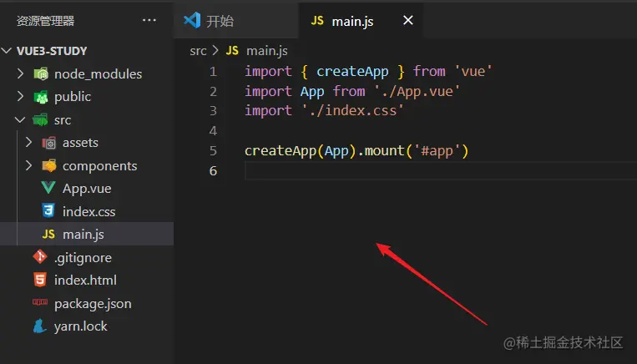The width and height of the screenshot is (637, 364).
Task: Select the src folder name in tree
Action: (x=63, y=121)
